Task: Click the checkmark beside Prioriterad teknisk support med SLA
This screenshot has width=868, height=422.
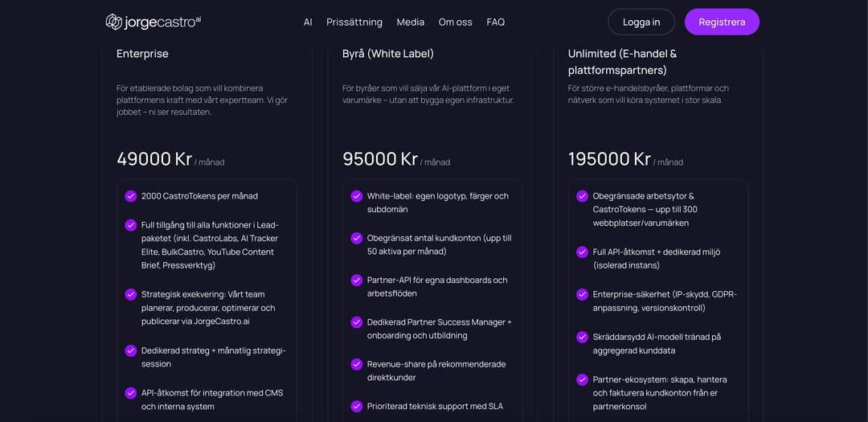Action: (357, 406)
